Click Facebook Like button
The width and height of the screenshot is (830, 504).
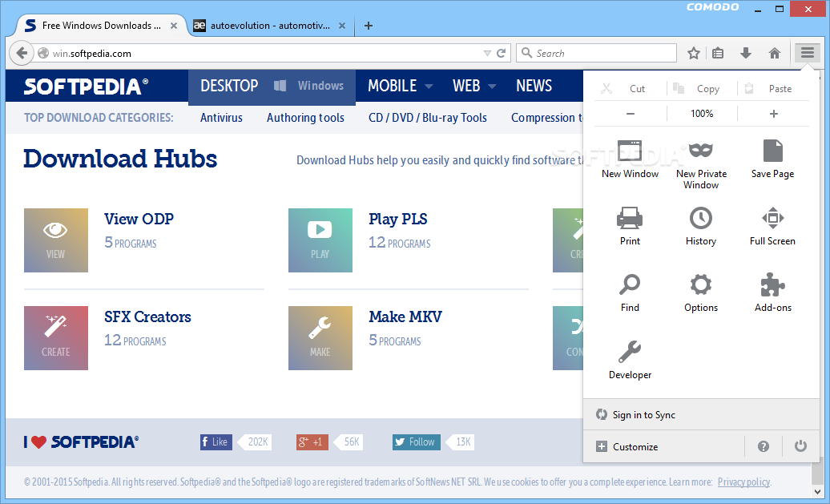215,442
